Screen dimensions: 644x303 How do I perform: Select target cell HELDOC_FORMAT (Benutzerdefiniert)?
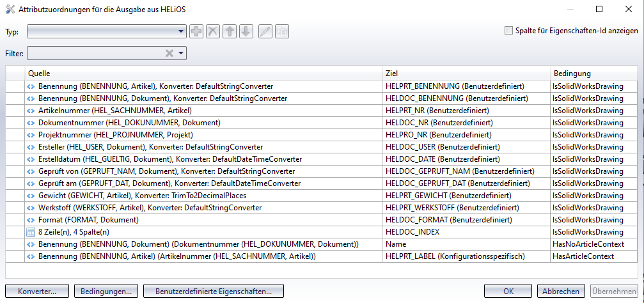pos(467,220)
